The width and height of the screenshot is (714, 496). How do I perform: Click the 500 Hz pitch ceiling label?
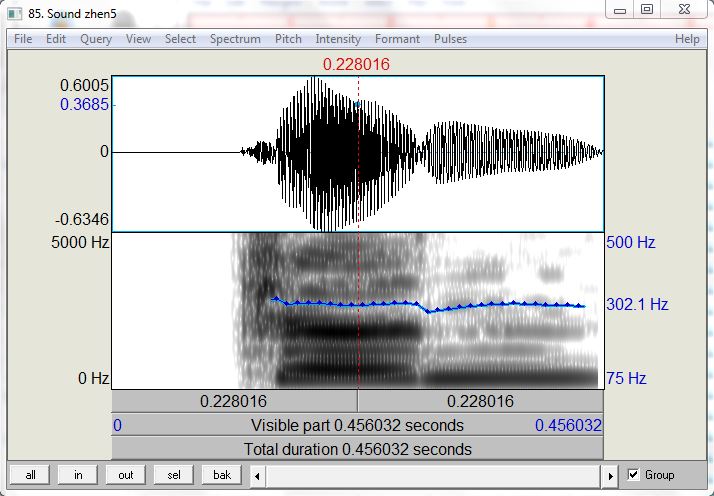tap(631, 242)
